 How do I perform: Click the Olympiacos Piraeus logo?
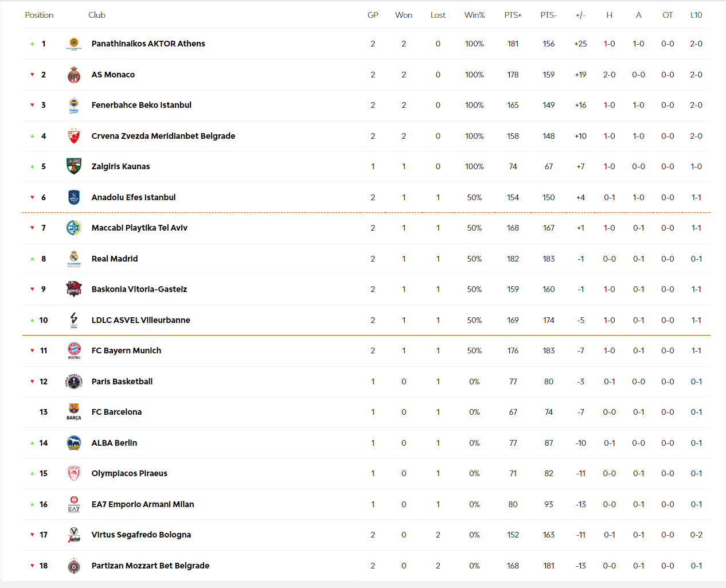pyautogui.click(x=74, y=473)
